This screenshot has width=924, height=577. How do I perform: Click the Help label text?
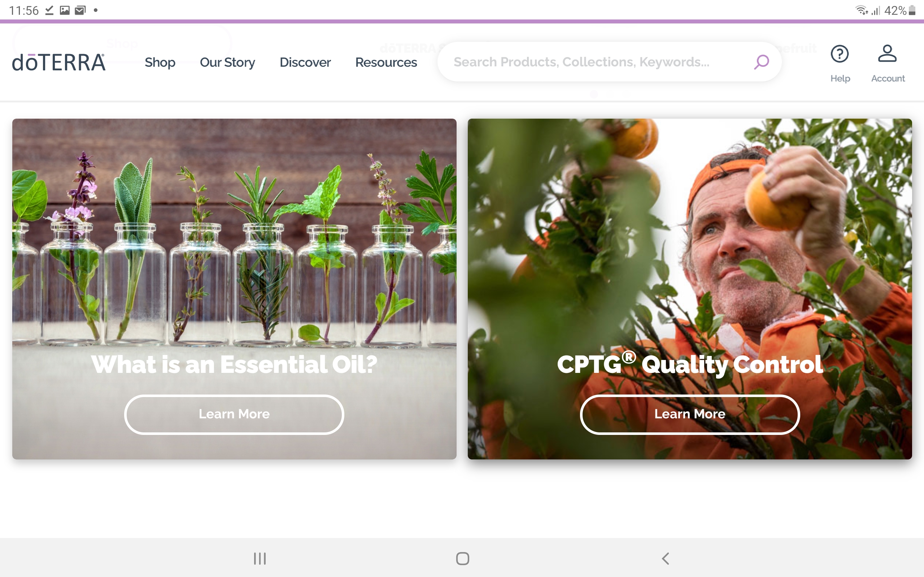click(x=840, y=78)
